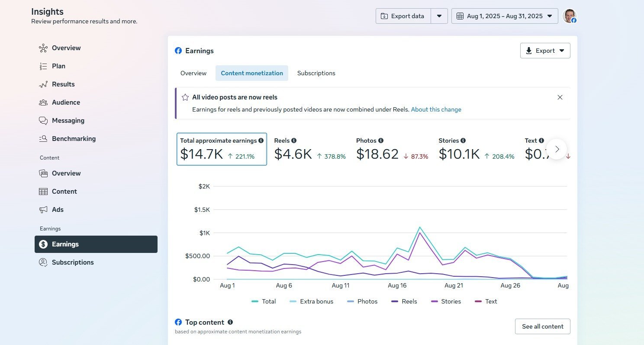644x345 pixels.
Task: Open Messaging via the chat bubble icon
Action: point(43,121)
